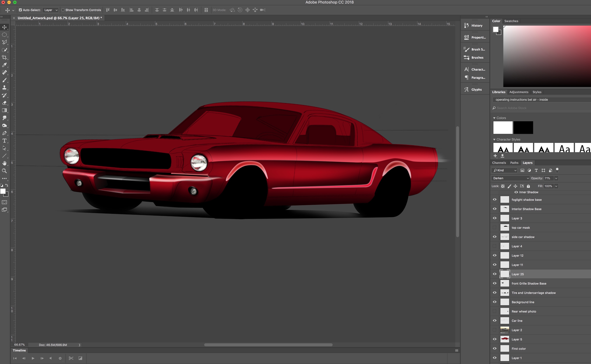Click the black color swatch in Libraries
Viewport: 591px width, 364px height.
click(523, 128)
